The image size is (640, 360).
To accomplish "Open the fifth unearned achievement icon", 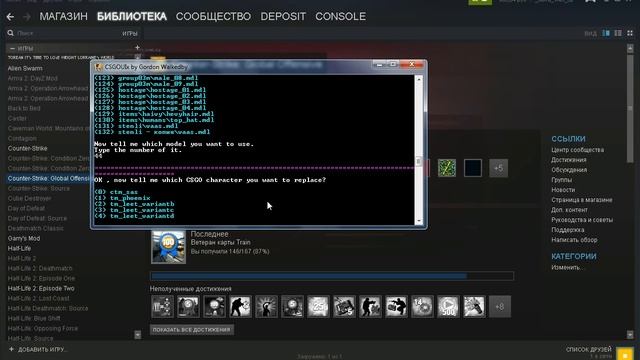I will 267,307.
